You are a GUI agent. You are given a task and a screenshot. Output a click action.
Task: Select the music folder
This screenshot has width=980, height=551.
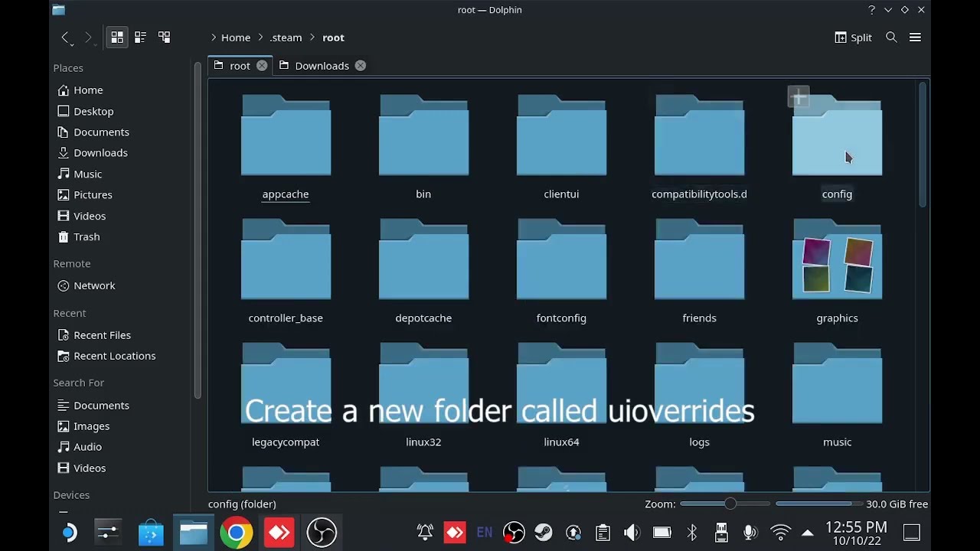837,384
